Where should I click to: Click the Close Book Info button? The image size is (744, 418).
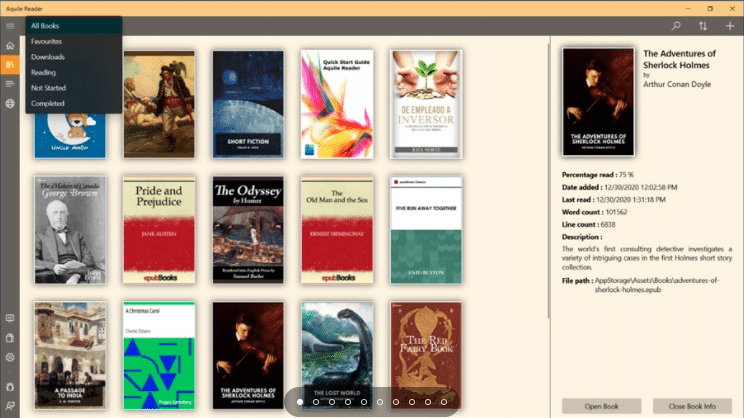click(692, 406)
